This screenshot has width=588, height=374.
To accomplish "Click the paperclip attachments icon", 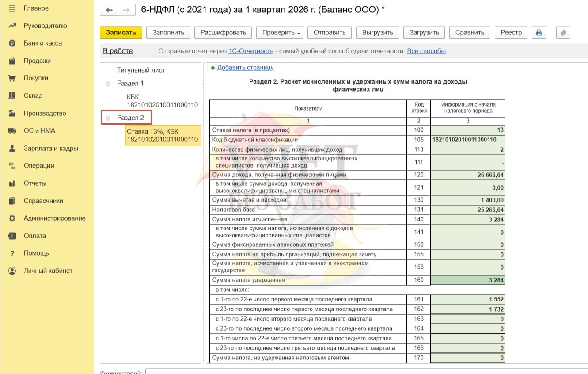I will click(x=563, y=33).
